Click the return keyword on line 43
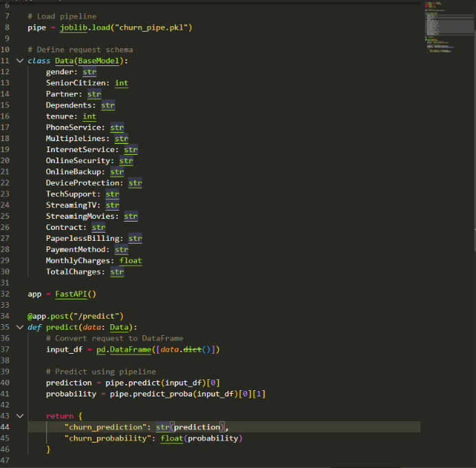 60,416
